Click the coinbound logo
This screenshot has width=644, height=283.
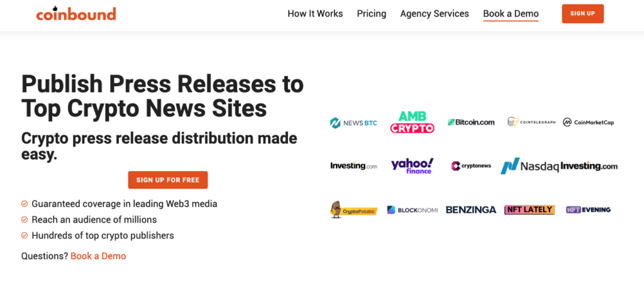click(76, 14)
